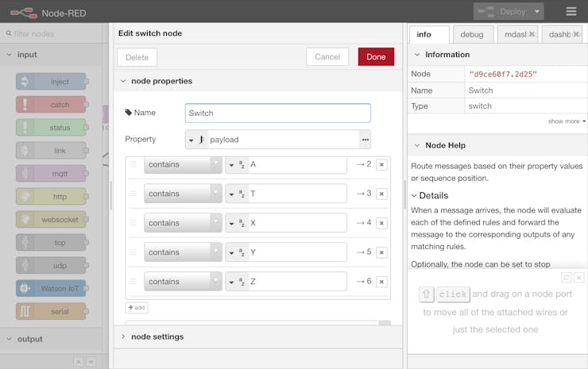This screenshot has height=369, width=588.
Task: Delete the switch node
Action: [x=137, y=57]
